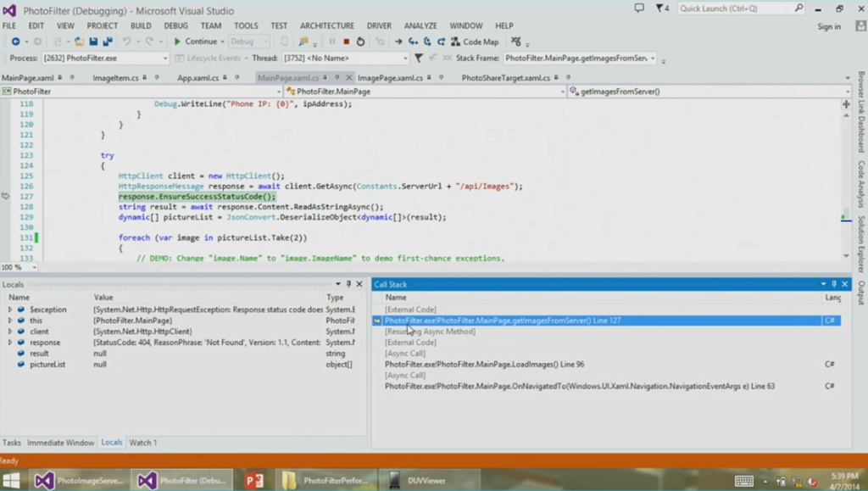The width and height of the screenshot is (868, 491).
Task: Open the Process dropdown
Action: coord(165,59)
